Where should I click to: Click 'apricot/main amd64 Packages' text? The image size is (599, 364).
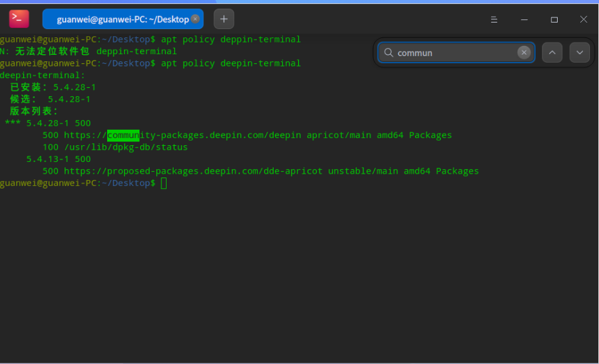point(379,136)
